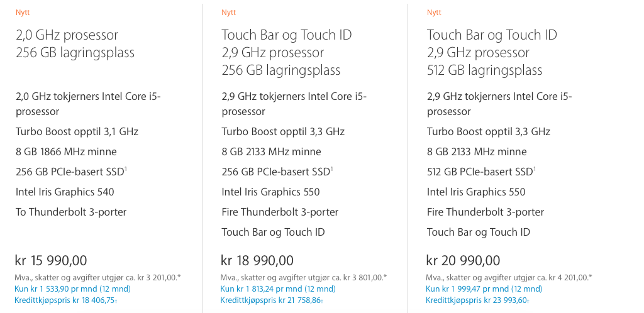Click the 'Kredittkjøpspris kr 23 993,60' link
Image resolution: width=644 pixels, height=313 pixels.
[477, 300]
